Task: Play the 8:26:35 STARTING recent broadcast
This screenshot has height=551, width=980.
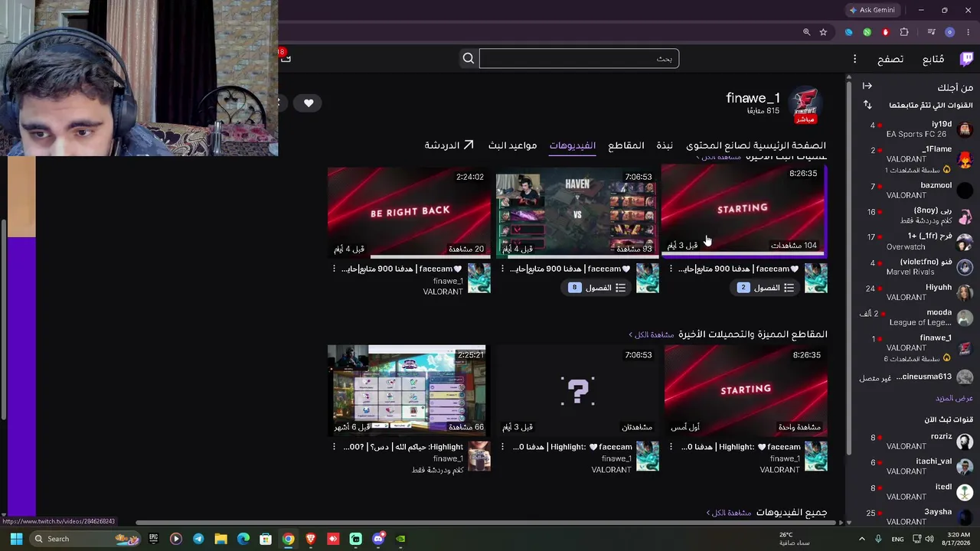Action: click(743, 210)
